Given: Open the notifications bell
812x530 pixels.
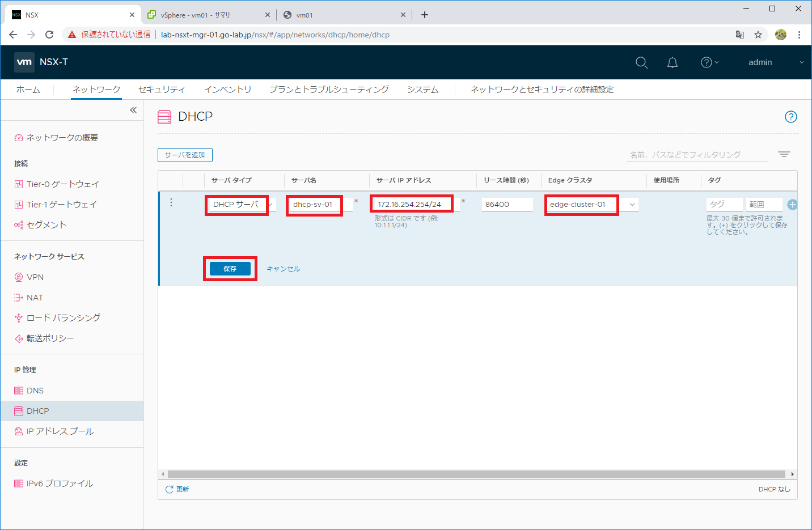Looking at the screenshot, I should [673, 62].
